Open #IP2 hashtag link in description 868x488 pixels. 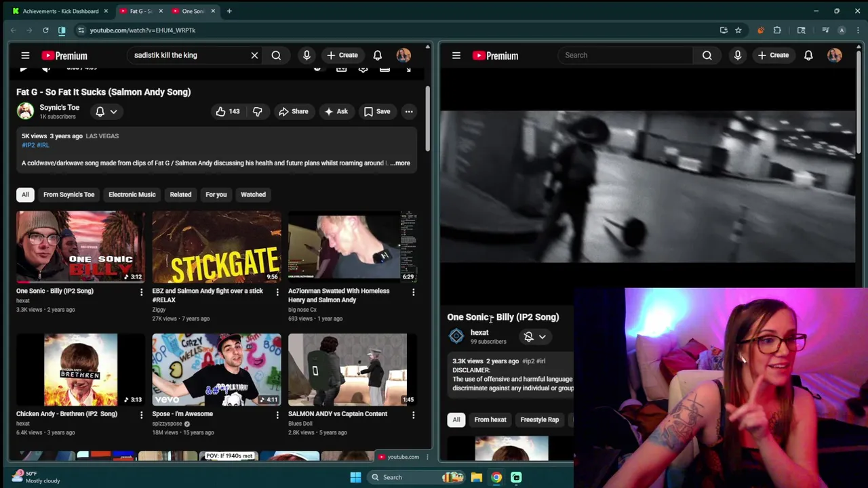[x=28, y=145]
